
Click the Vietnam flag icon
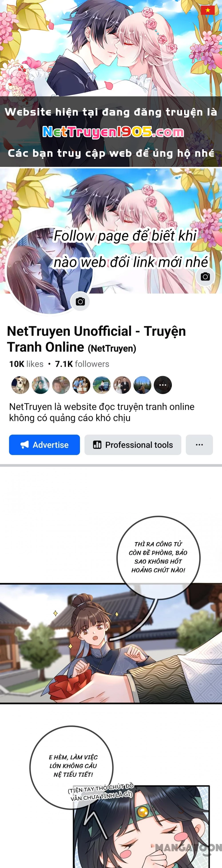[208, 10]
